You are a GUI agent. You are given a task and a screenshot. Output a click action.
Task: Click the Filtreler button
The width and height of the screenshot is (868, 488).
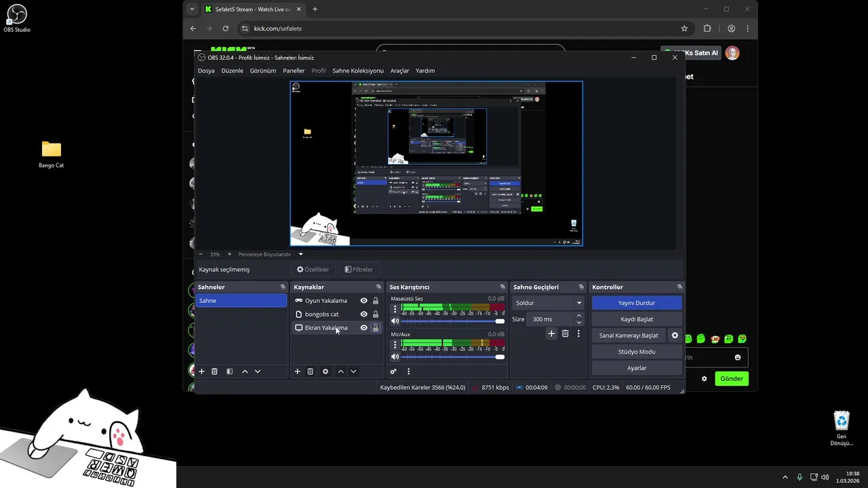[x=359, y=270]
